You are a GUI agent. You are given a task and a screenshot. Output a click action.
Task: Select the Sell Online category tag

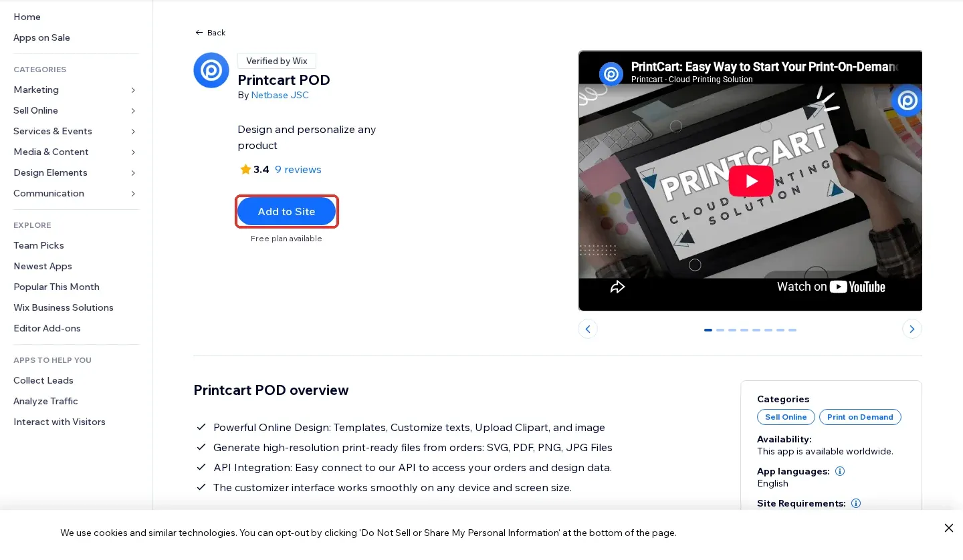coord(786,417)
